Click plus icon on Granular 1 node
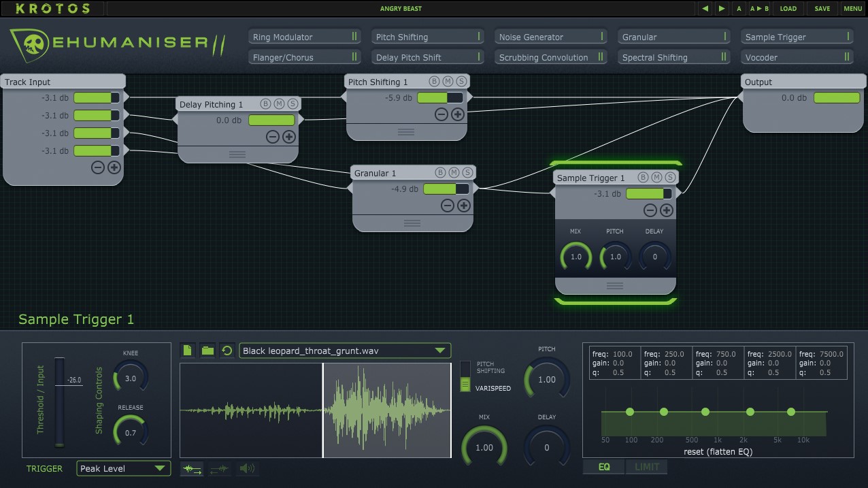 pyautogui.click(x=464, y=206)
